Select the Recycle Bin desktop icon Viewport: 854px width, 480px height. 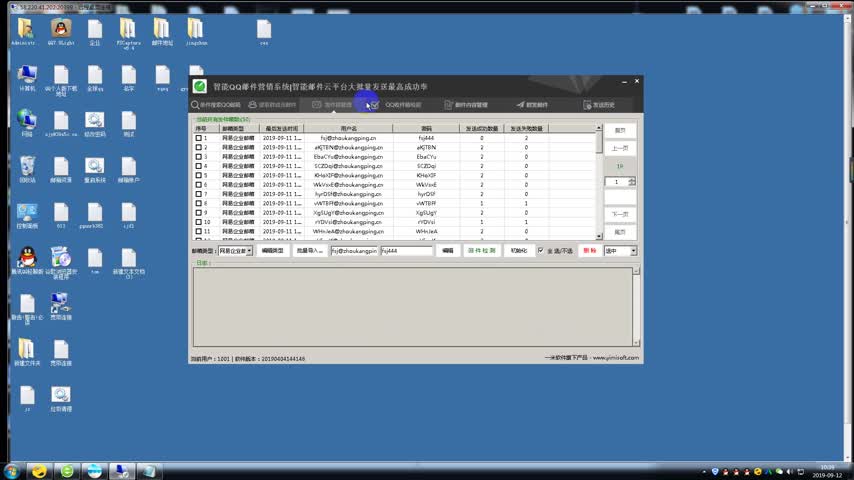tap(27, 169)
